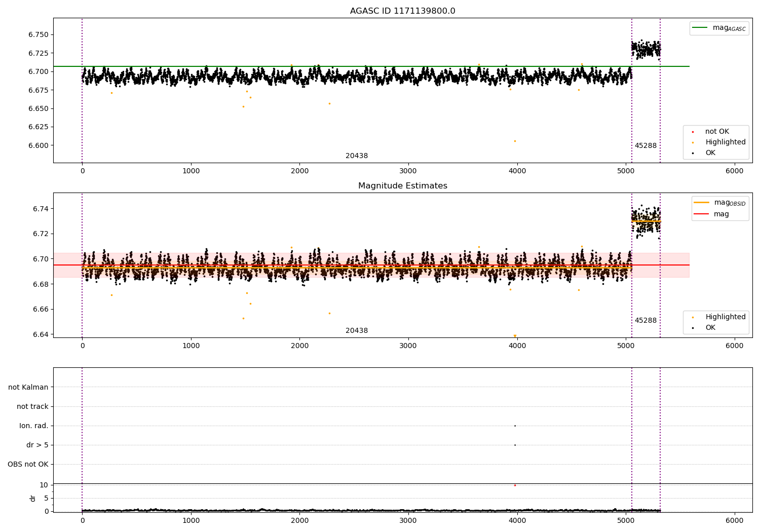Click the red outlier point in dr plot
The height and width of the screenshot is (532, 760).
[x=515, y=485]
